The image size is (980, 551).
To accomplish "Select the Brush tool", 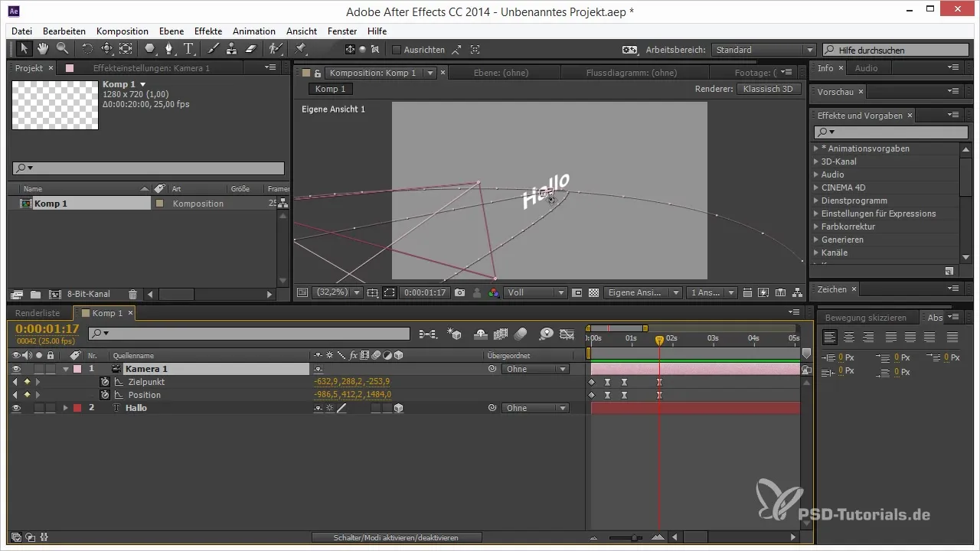I will point(214,49).
